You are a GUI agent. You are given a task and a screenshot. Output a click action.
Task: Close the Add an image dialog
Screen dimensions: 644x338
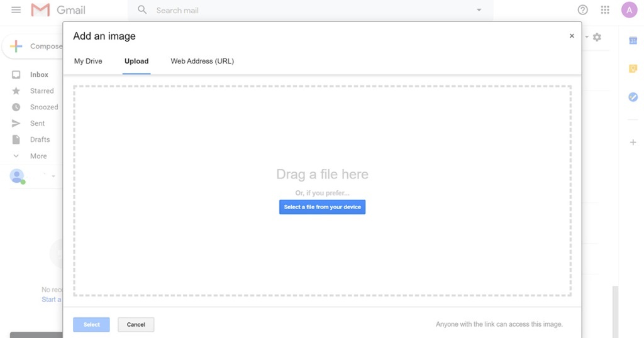click(572, 36)
